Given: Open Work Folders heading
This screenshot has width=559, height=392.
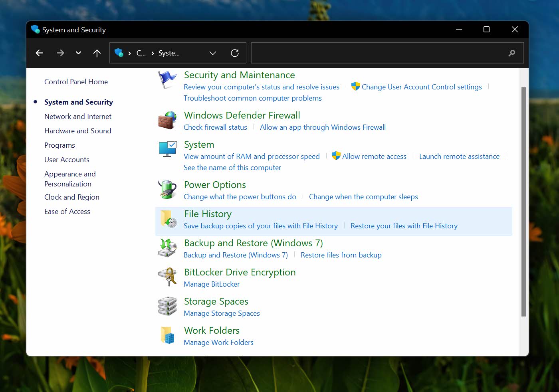Looking at the screenshot, I should pos(212,331).
